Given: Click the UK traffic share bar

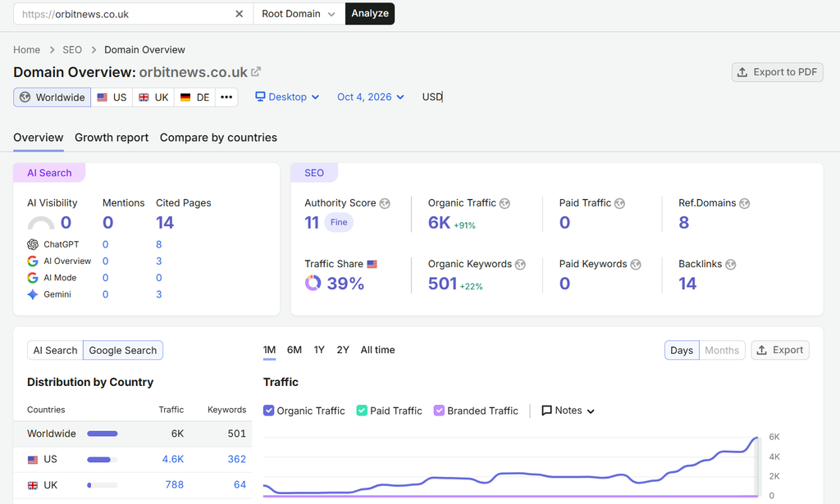Looking at the screenshot, I should 103,485.
